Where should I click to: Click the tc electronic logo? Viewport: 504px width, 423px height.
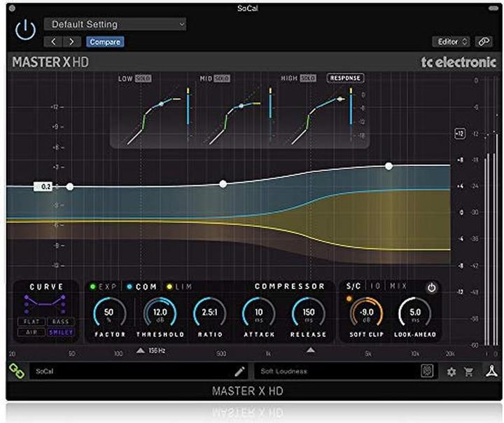tap(458, 62)
